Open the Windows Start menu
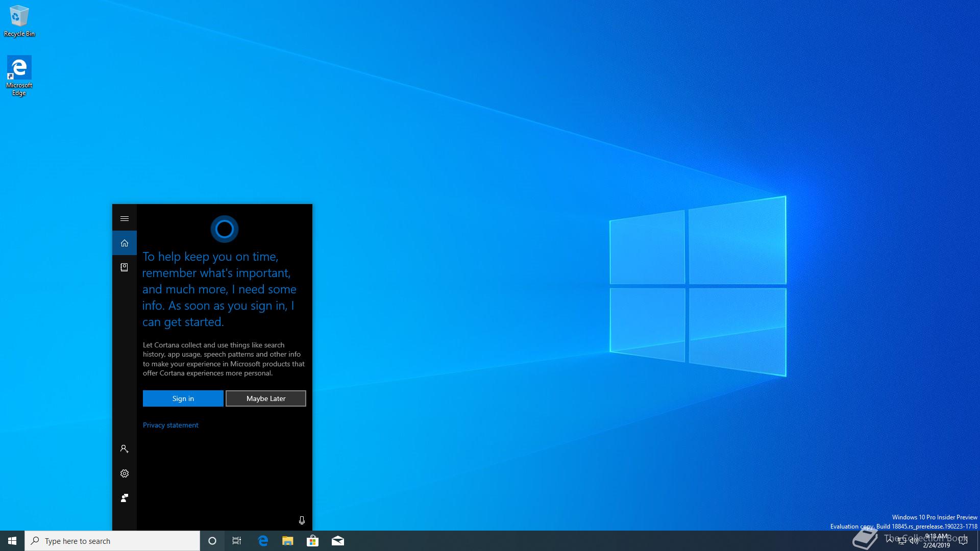 [x=12, y=541]
